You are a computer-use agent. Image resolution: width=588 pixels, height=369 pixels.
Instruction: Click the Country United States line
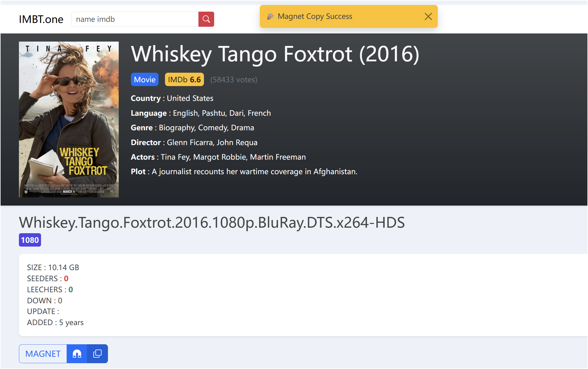click(x=172, y=98)
